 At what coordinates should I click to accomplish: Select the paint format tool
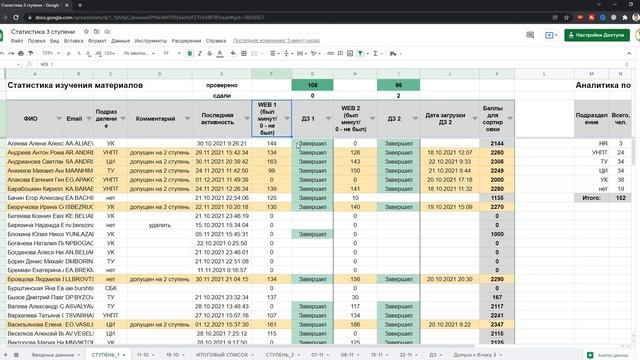[31, 53]
